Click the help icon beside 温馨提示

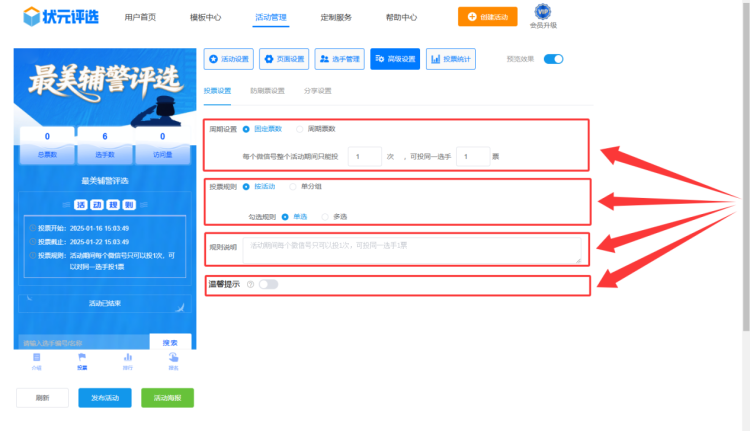tap(249, 284)
